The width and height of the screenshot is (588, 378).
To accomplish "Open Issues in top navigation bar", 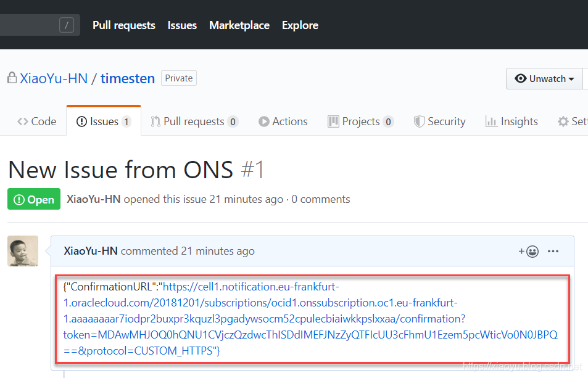I will [x=182, y=25].
